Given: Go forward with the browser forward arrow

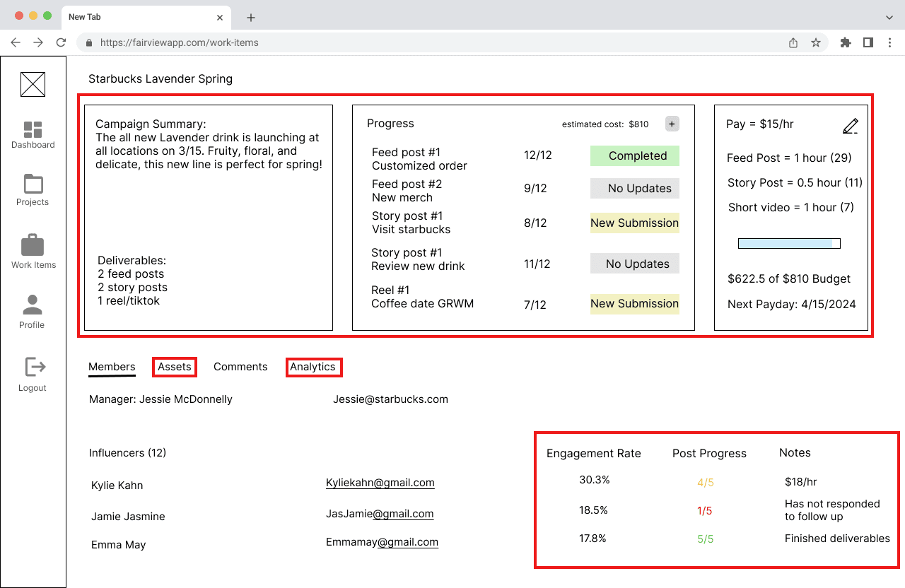Looking at the screenshot, I should (38, 42).
